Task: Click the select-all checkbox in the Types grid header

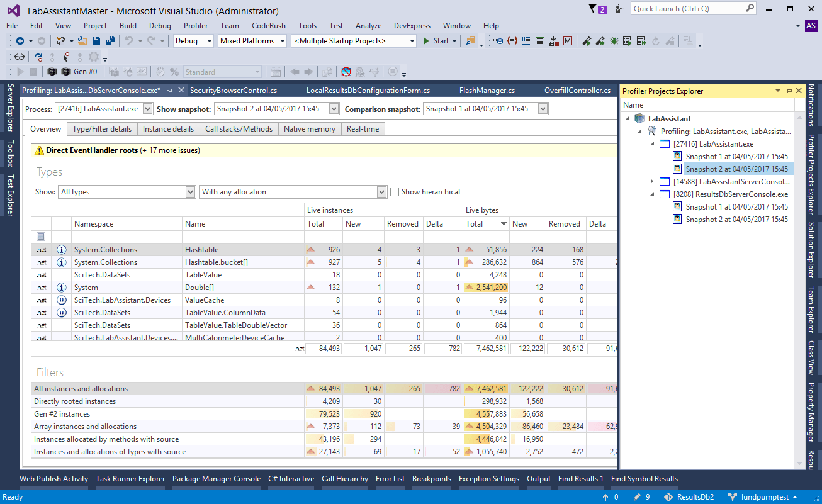Action: (40, 236)
